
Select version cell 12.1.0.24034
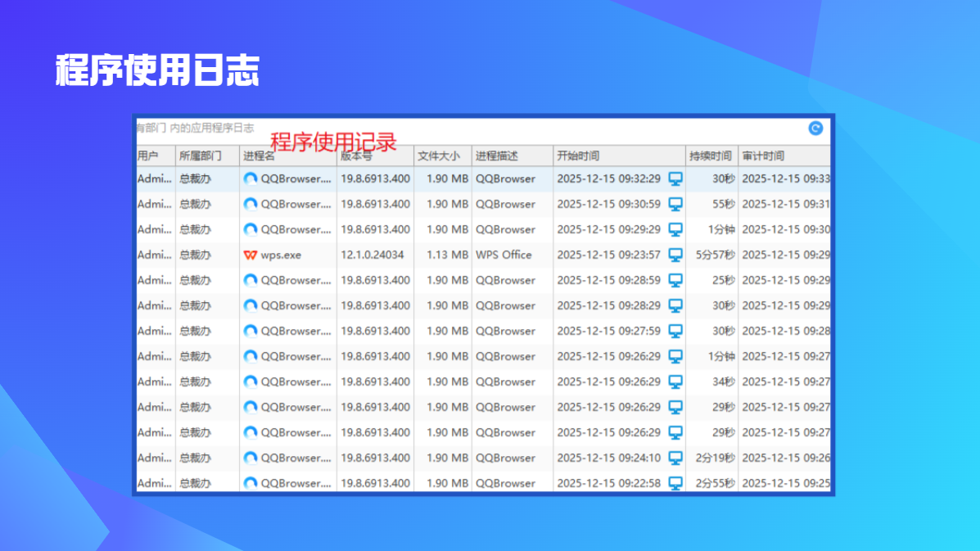point(373,255)
